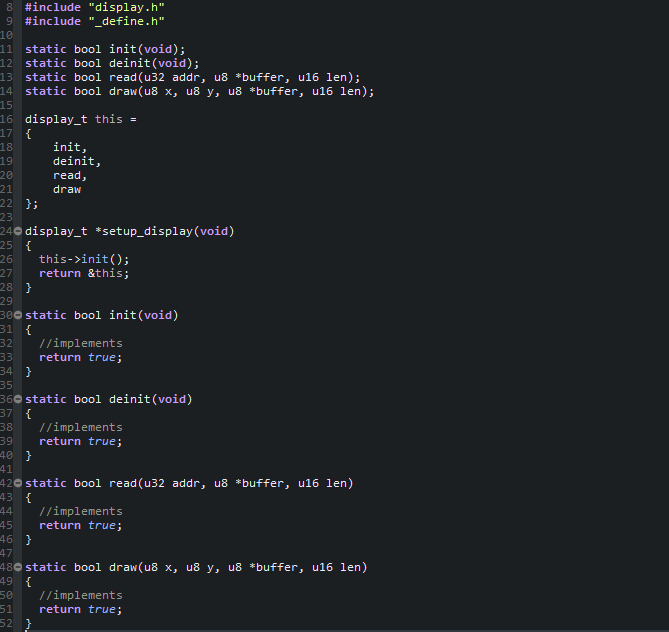Click the read prototype on line 13
The image size is (669, 632).
click(x=192, y=78)
